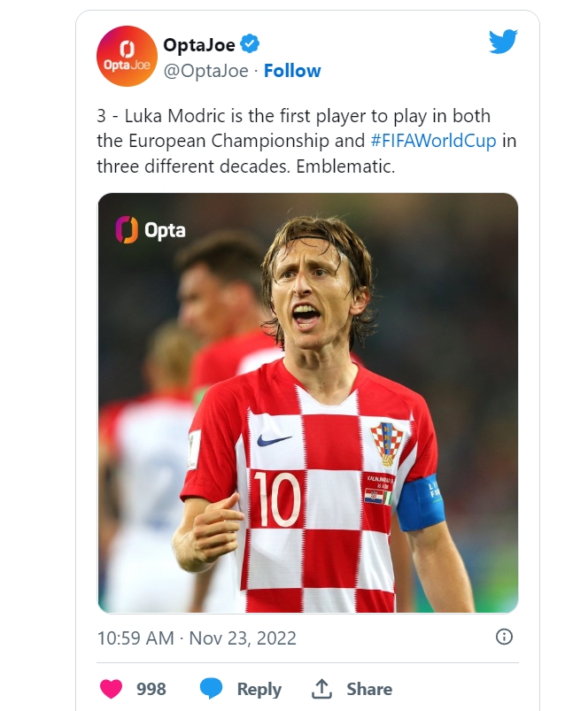588x711 pixels.
Task: Click the 998 likes count
Action: pyautogui.click(x=151, y=689)
